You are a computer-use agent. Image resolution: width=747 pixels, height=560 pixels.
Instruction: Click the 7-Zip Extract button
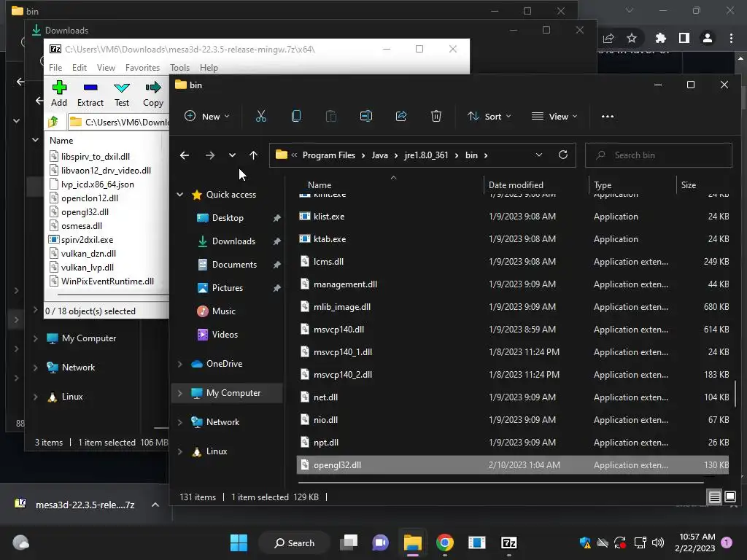90,93
